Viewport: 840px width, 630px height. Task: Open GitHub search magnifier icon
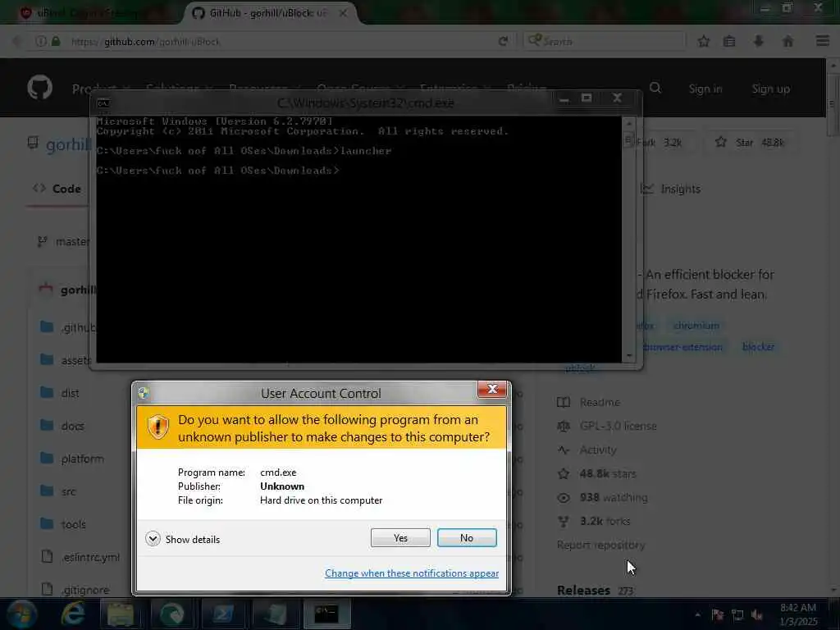pyautogui.click(x=655, y=88)
